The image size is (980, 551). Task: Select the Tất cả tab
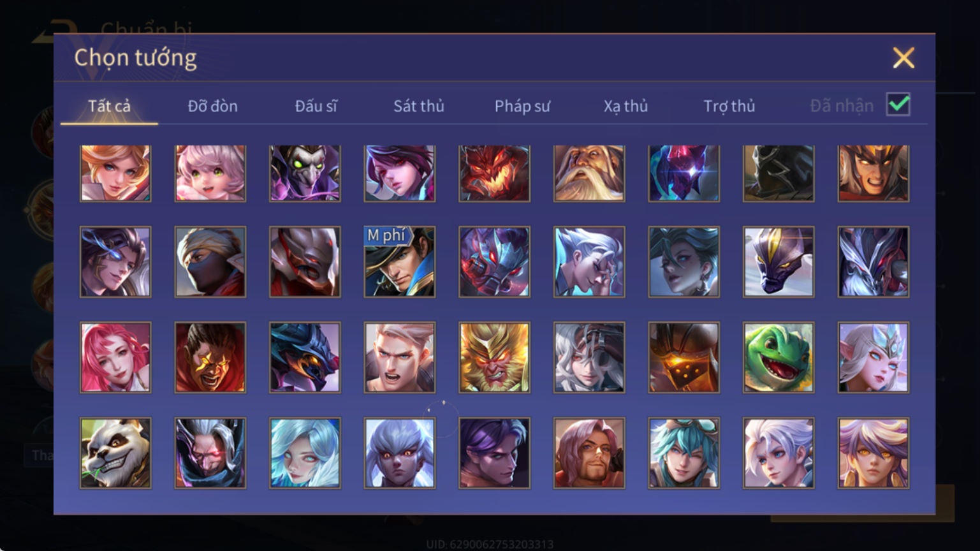(x=109, y=106)
